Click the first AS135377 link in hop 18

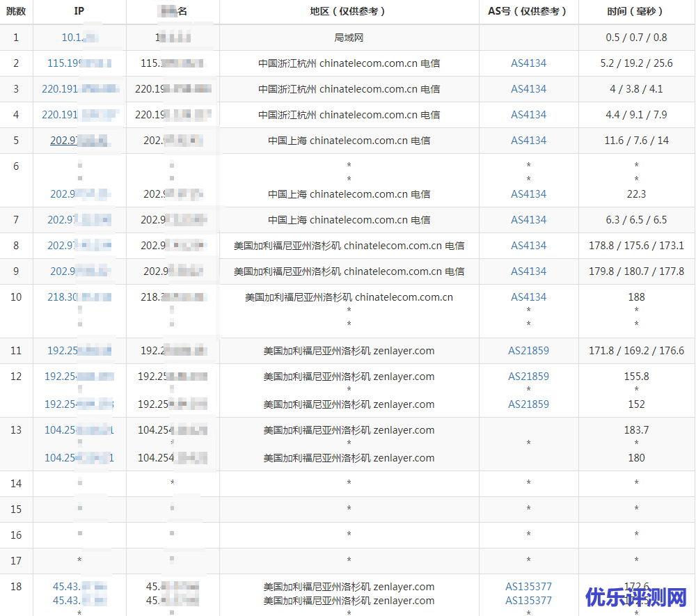point(528,587)
